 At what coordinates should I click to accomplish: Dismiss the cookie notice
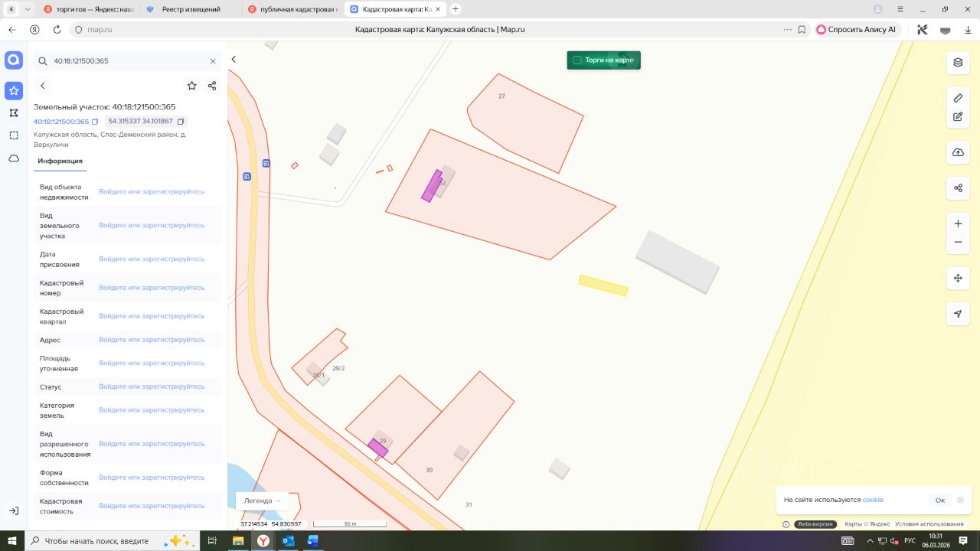tap(961, 500)
